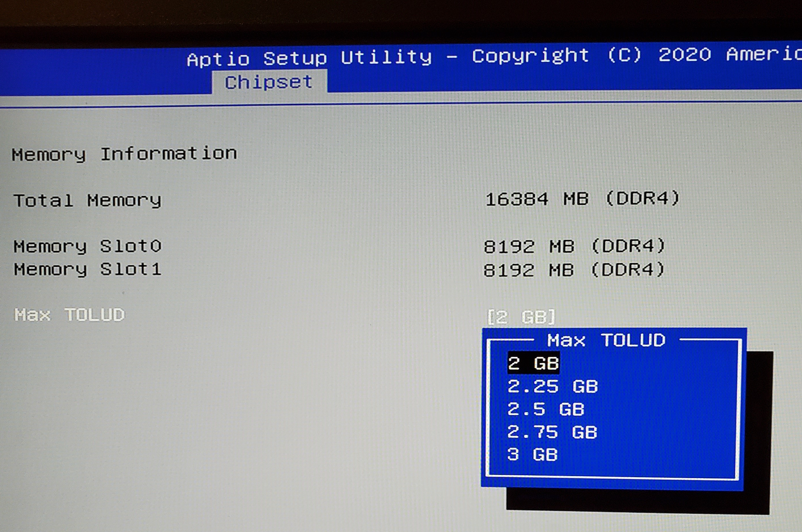Image resolution: width=802 pixels, height=532 pixels.
Task: Pick the 2.5 GB option
Action: point(546,409)
